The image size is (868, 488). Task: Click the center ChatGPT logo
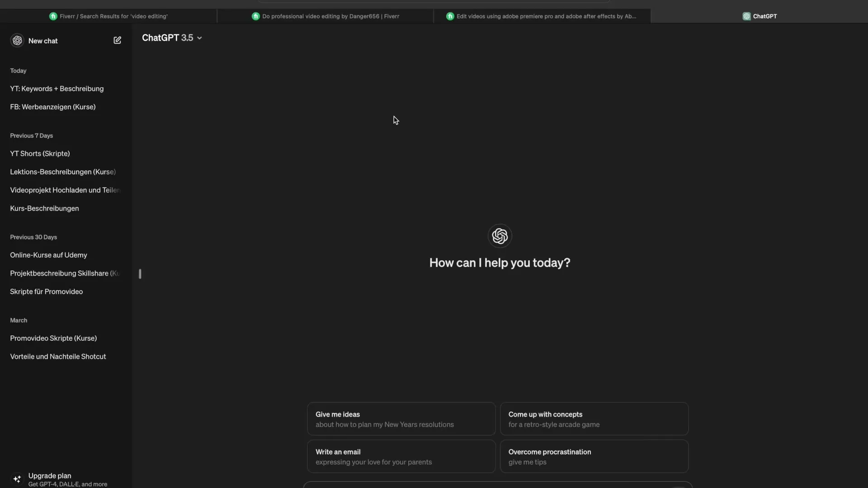[500, 236]
